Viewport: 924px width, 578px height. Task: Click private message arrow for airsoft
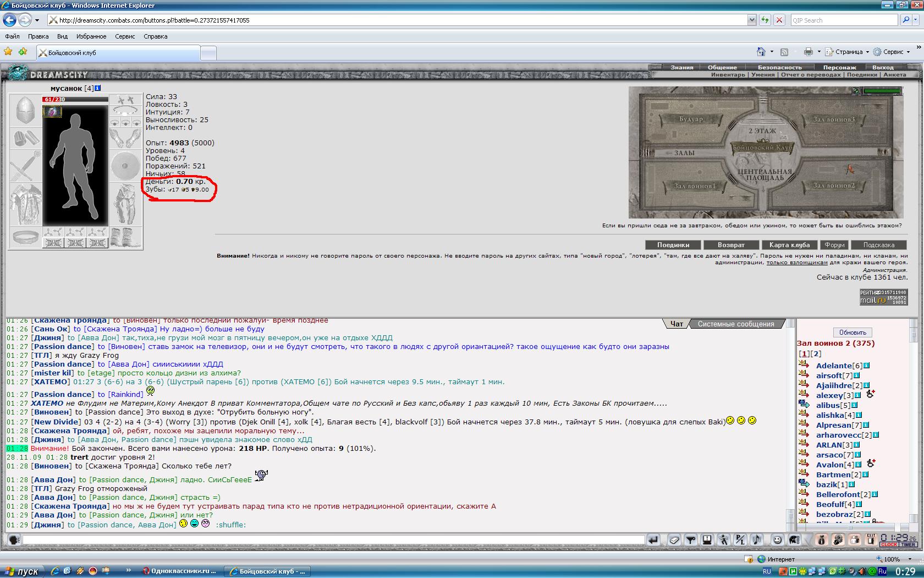804,375
